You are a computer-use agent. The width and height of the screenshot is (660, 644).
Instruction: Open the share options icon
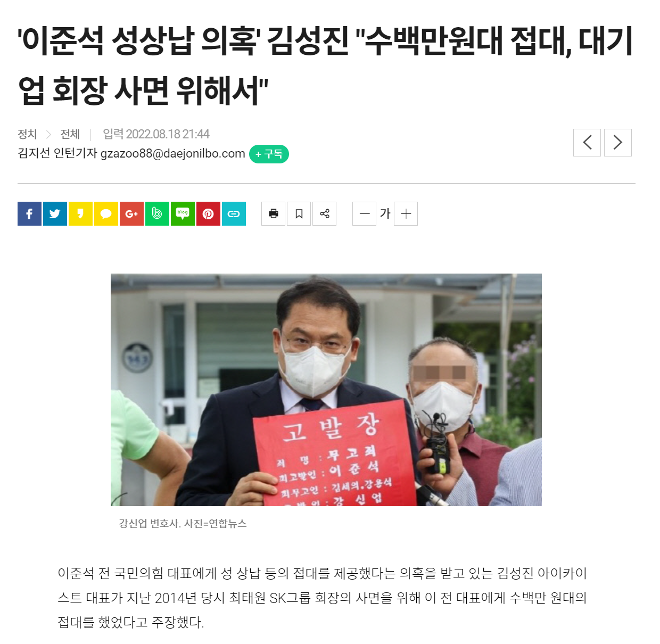click(325, 214)
